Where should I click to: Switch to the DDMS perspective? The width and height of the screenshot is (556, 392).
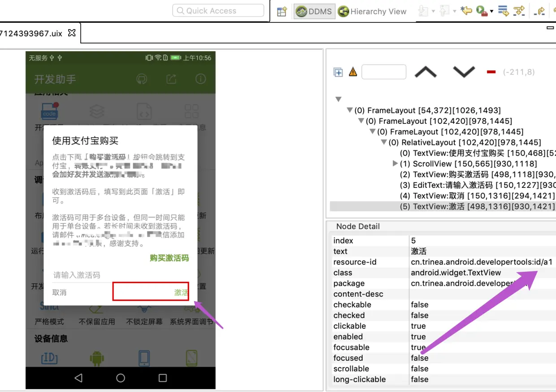[314, 12]
